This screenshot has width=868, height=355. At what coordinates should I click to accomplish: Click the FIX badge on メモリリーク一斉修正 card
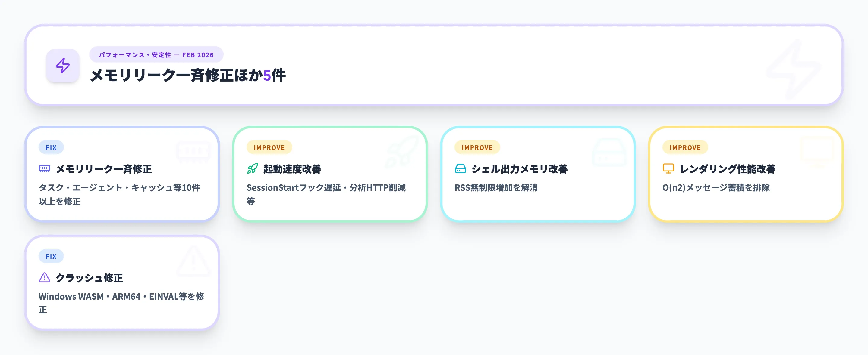click(51, 147)
